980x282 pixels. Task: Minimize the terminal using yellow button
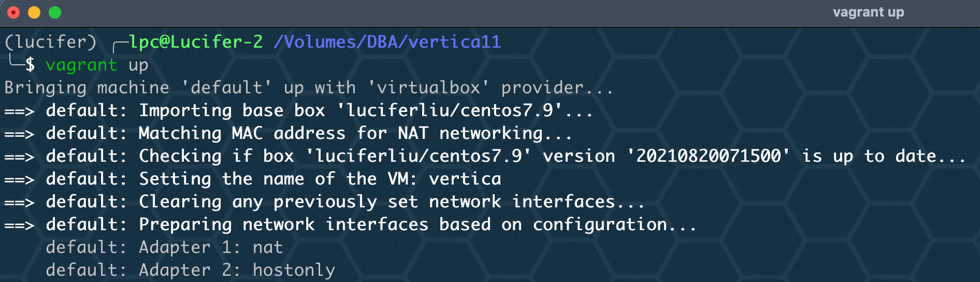tap(34, 12)
